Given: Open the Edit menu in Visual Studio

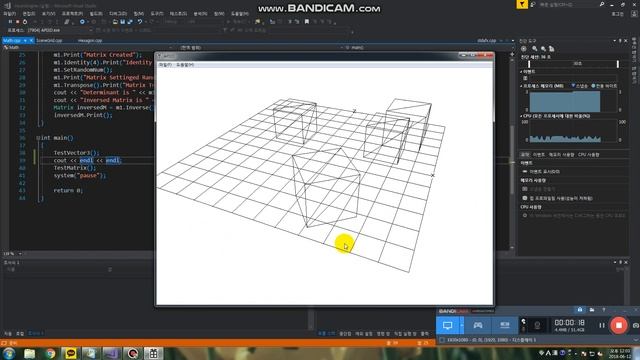Looking at the screenshot, I should [x=29, y=13].
